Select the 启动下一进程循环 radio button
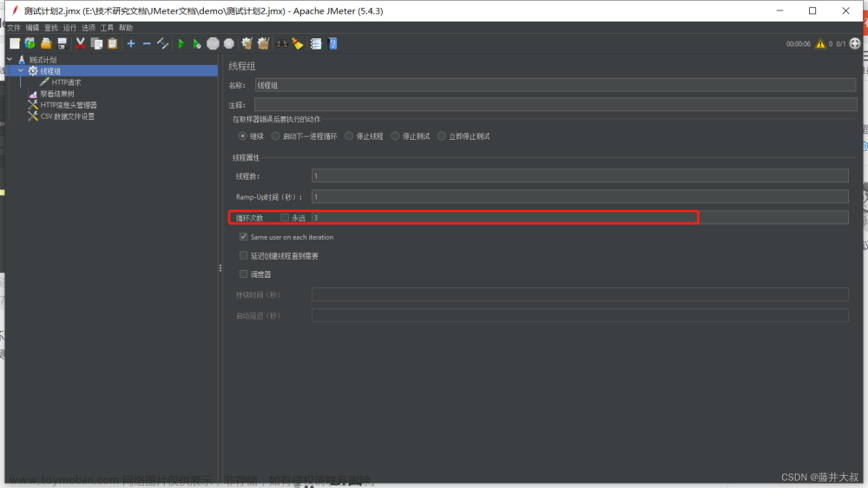 [x=275, y=136]
